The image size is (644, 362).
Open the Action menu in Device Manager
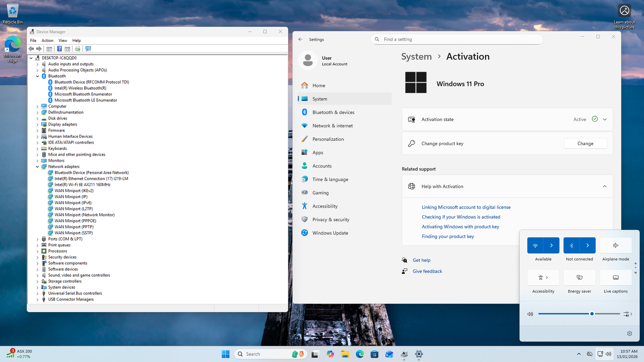[47, 41]
